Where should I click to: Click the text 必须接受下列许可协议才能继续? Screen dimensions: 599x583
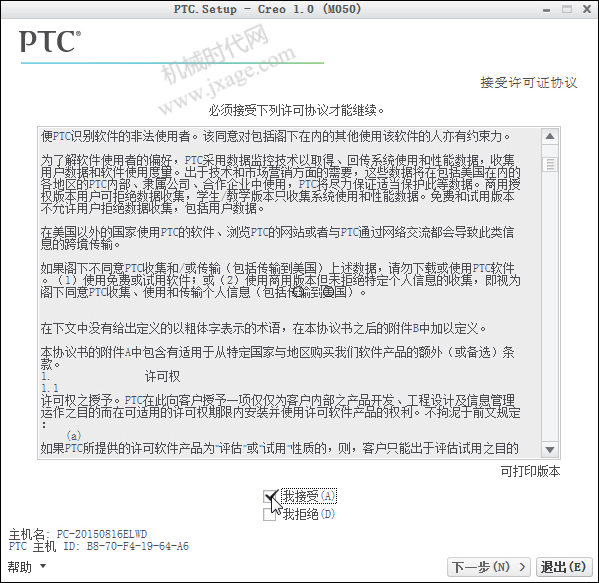tap(296, 110)
